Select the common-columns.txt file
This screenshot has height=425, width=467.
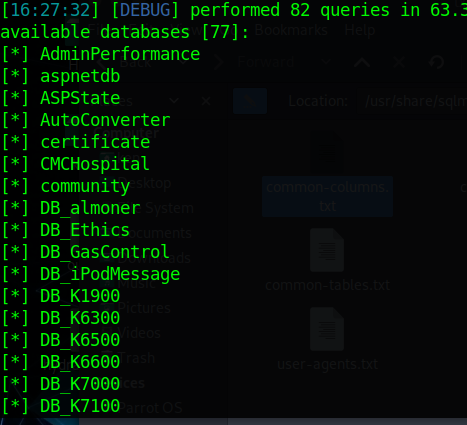click(x=327, y=197)
